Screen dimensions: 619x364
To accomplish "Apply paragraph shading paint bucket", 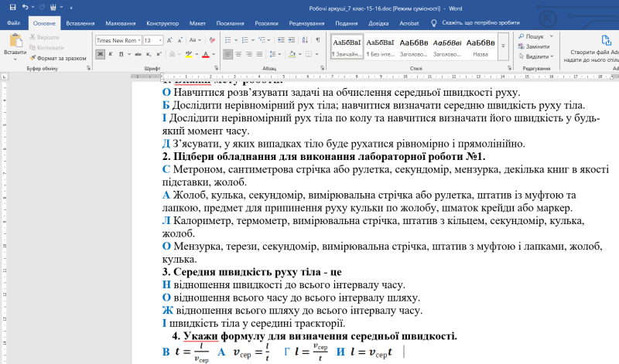I will point(292,54).
